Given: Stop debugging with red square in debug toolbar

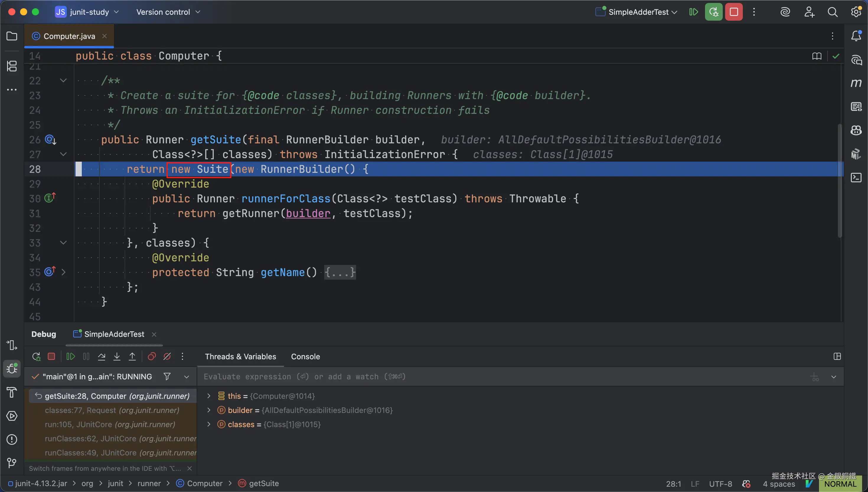Looking at the screenshot, I should coord(51,357).
